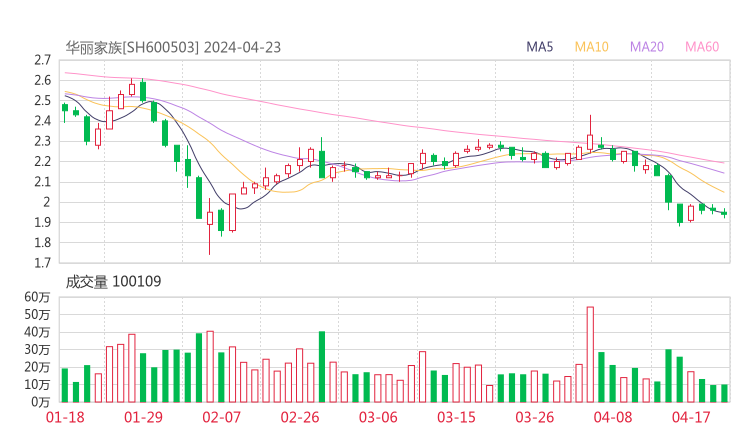
Task: Click the 02-26 date axis label
Action: 300,417
